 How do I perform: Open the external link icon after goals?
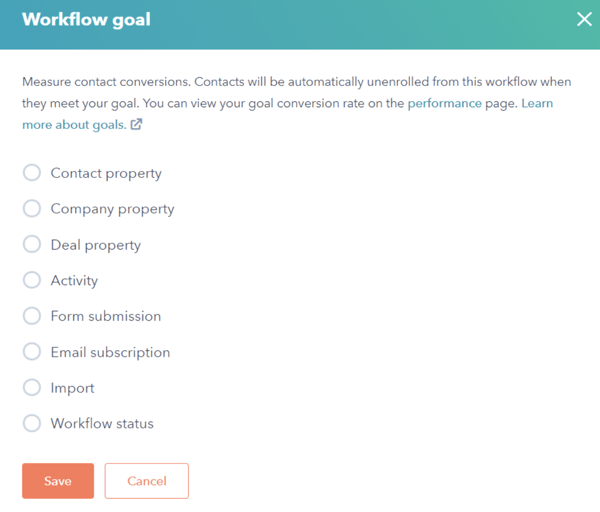pyautogui.click(x=136, y=125)
